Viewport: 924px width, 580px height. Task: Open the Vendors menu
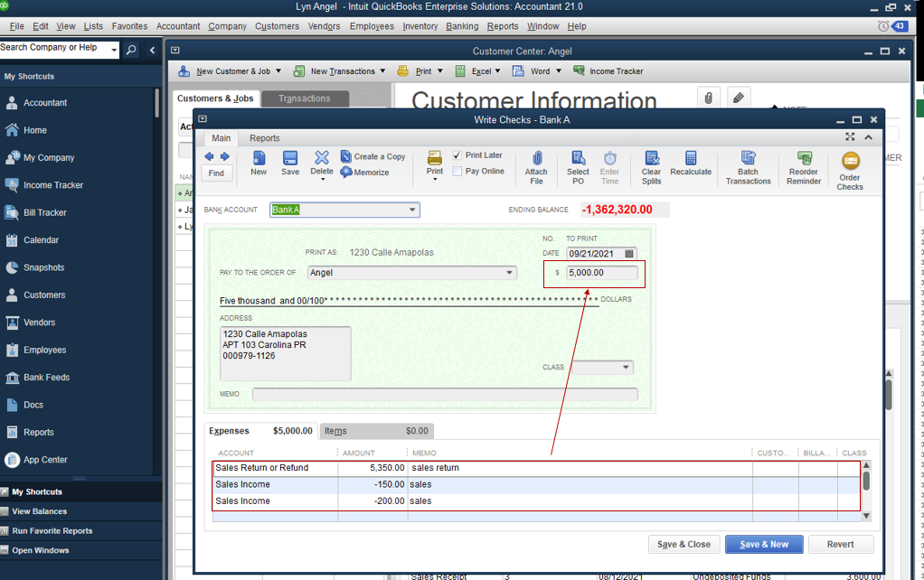coord(324,26)
